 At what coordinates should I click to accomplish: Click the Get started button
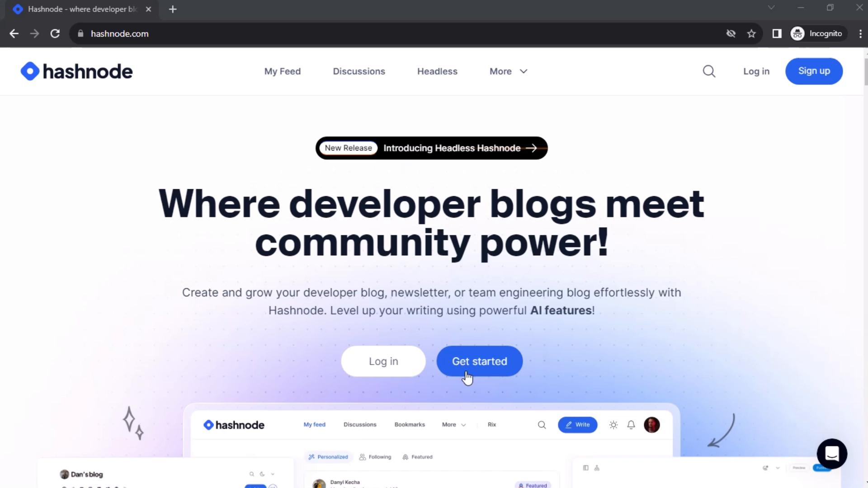click(479, 361)
